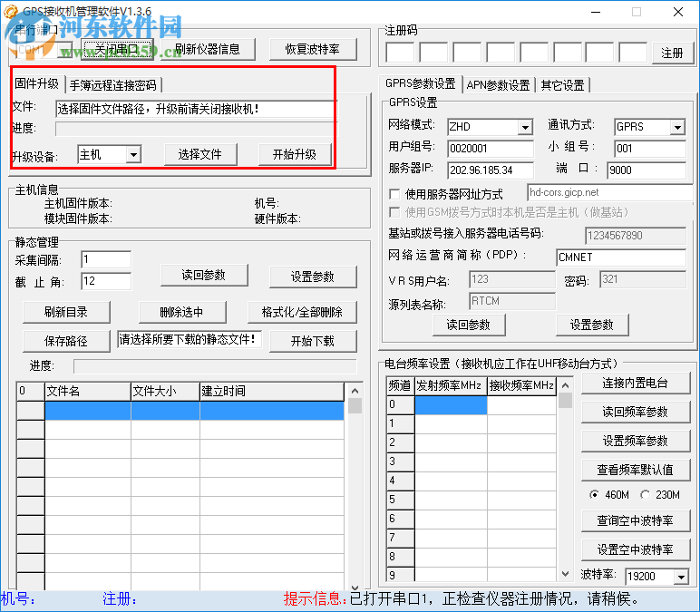700x612 pixels.
Task: Click the firmware file path field
Action: coord(197,109)
